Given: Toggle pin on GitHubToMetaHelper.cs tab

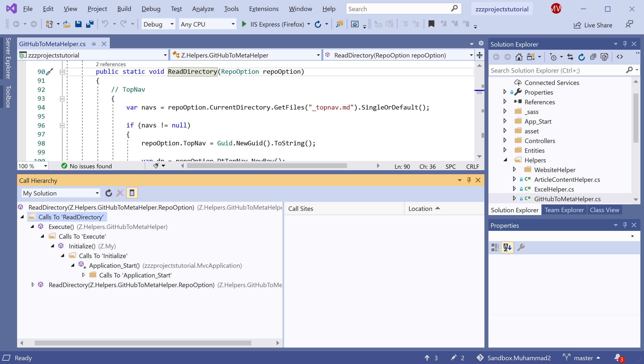Looking at the screenshot, I should point(94,44).
